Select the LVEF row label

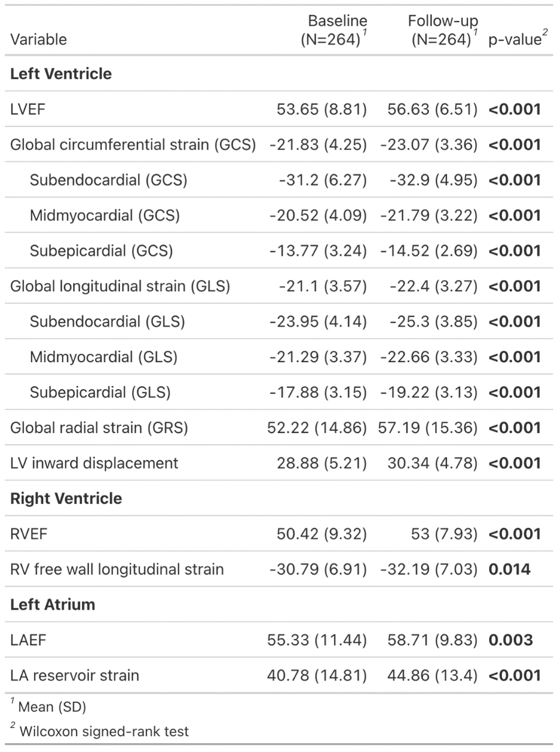(x=28, y=110)
